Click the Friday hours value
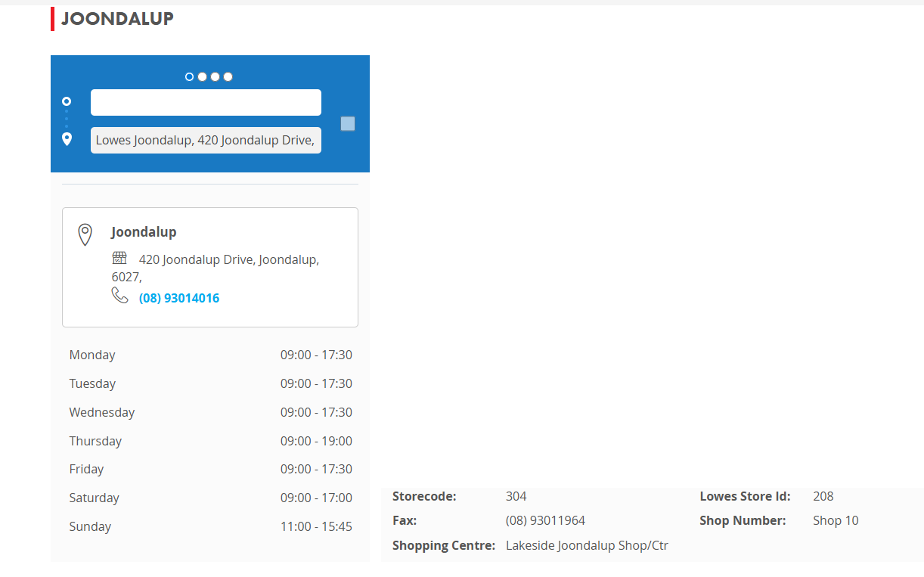Image resolution: width=924 pixels, height=577 pixels. coord(316,469)
